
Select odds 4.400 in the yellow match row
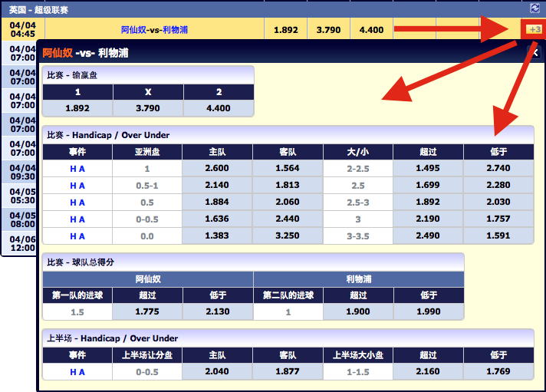[x=371, y=30]
